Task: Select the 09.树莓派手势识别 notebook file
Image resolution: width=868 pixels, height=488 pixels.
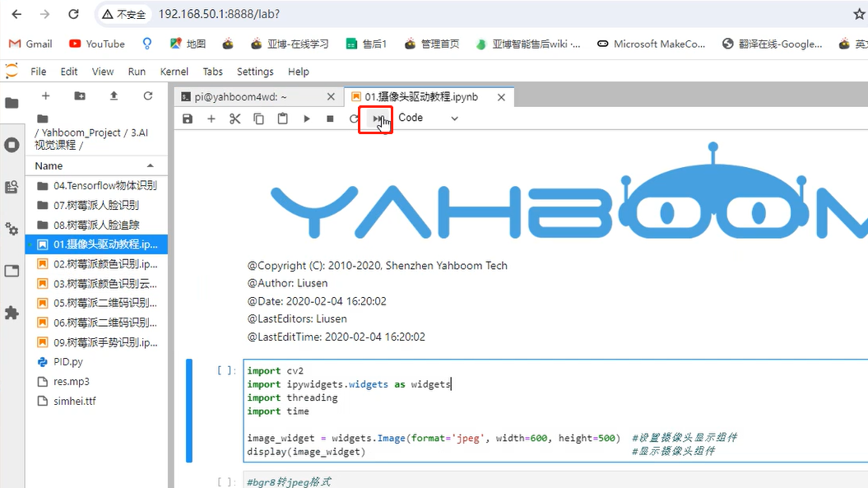Action: pyautogui.click(x=97, y=342)
